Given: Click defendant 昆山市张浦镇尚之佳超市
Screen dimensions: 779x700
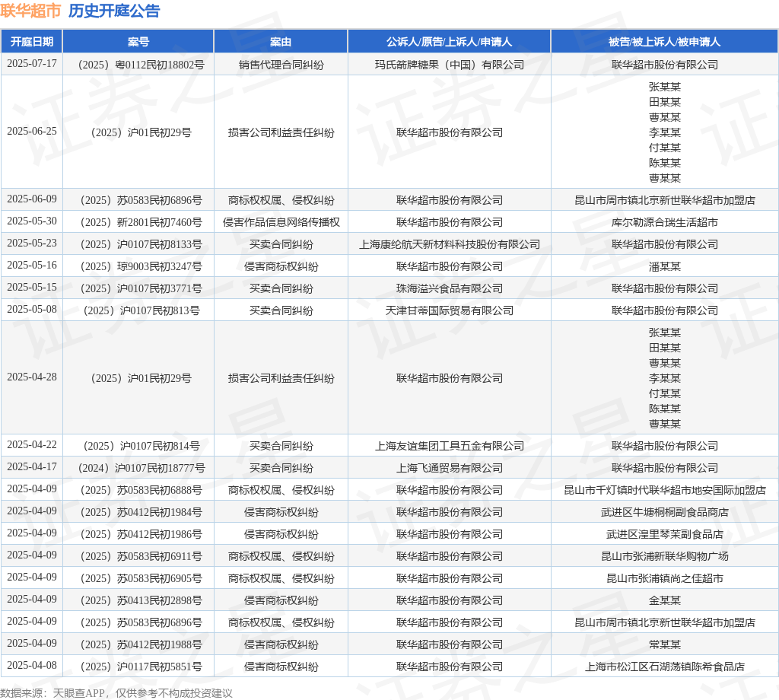Looking at the screenshot, I should (x=664, y=579).
